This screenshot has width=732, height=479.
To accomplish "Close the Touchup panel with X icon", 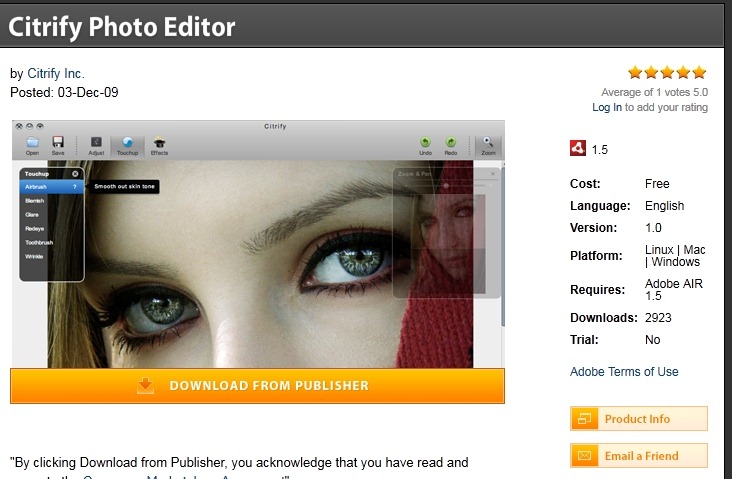I will (75, 174).
